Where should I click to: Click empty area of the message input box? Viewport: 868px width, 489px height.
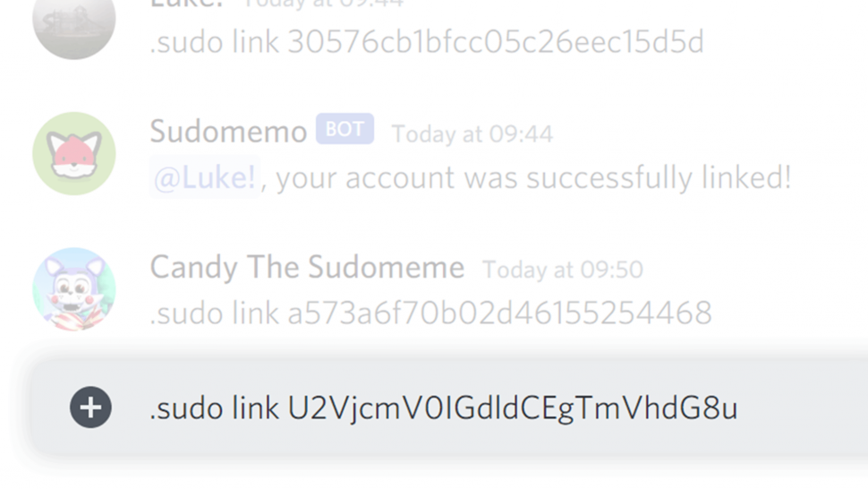click(803, 407)
